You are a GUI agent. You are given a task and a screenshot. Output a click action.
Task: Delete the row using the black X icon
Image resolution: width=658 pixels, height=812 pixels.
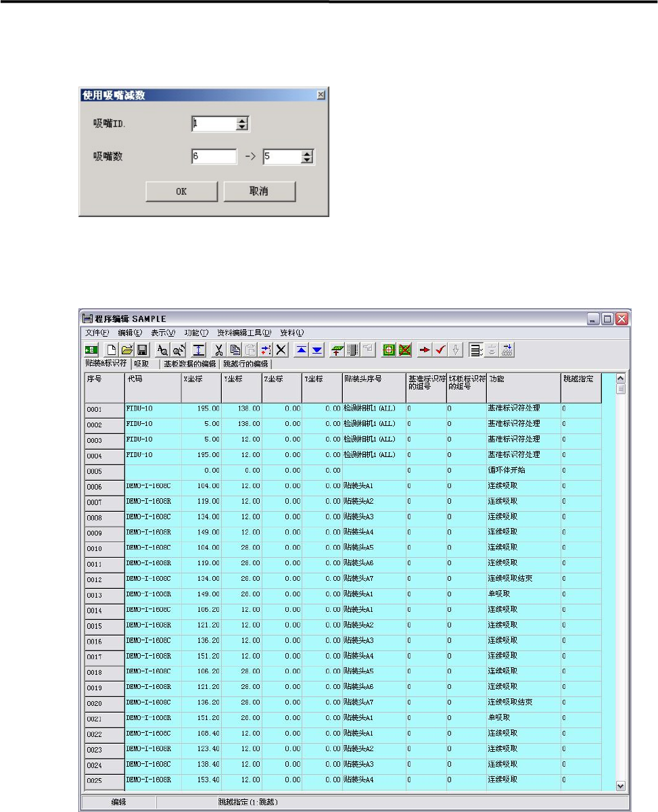(281, 350)
